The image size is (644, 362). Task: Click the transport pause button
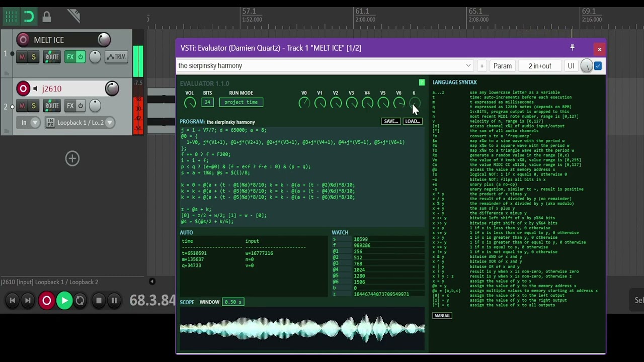[114, 301]
